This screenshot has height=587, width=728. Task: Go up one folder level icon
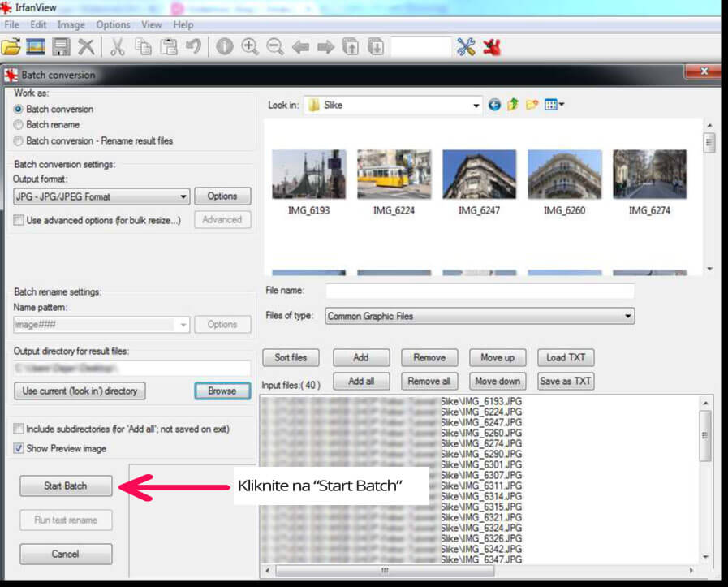(513, 105)
